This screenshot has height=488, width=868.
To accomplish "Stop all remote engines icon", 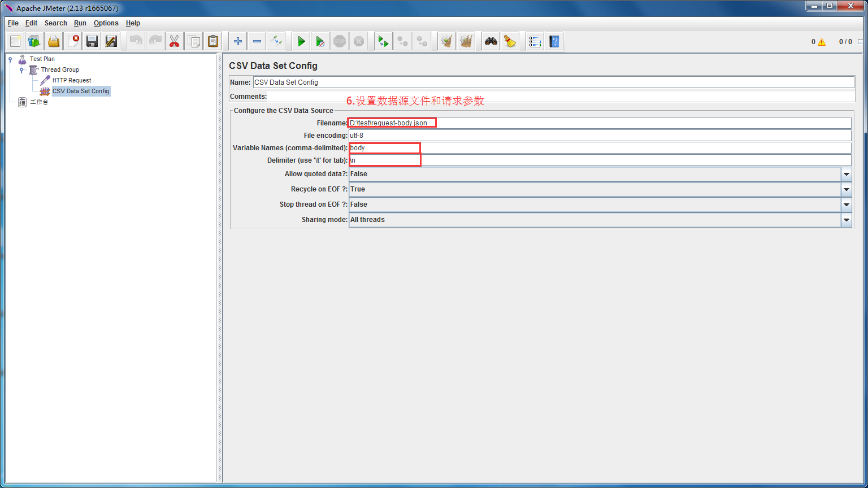I will [x=403, y=41].
